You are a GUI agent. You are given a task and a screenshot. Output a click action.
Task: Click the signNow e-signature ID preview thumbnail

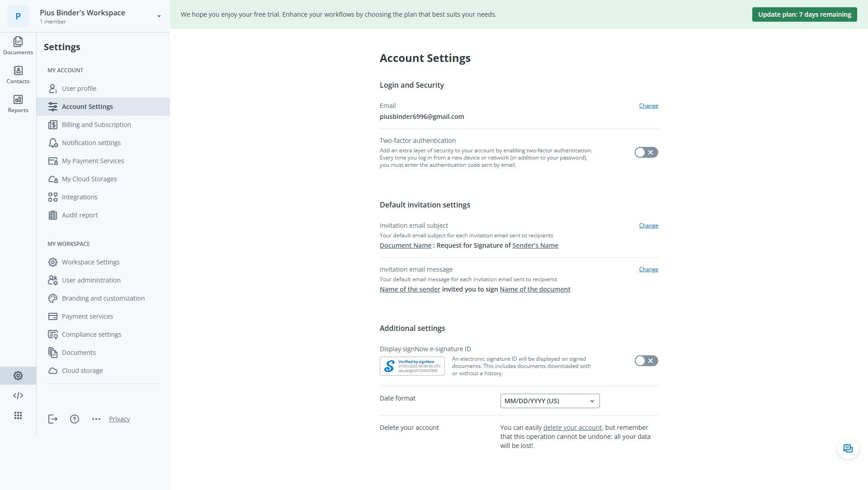click(x=412, y=366)
